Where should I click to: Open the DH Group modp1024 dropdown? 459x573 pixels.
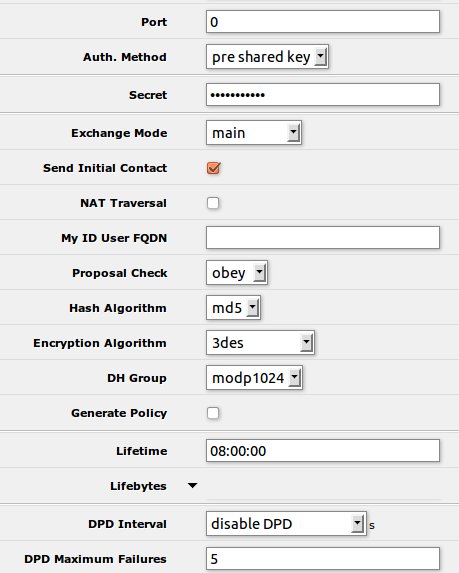[254, 378]
